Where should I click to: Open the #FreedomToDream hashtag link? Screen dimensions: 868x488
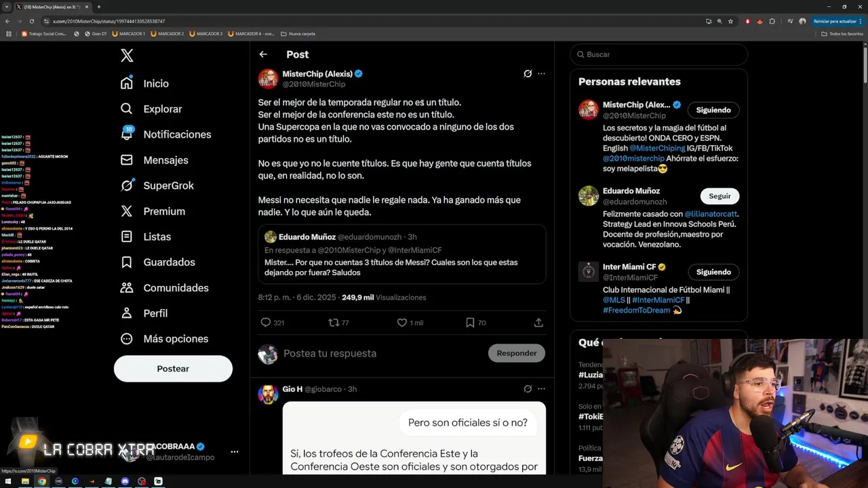[x=636, y=310]
